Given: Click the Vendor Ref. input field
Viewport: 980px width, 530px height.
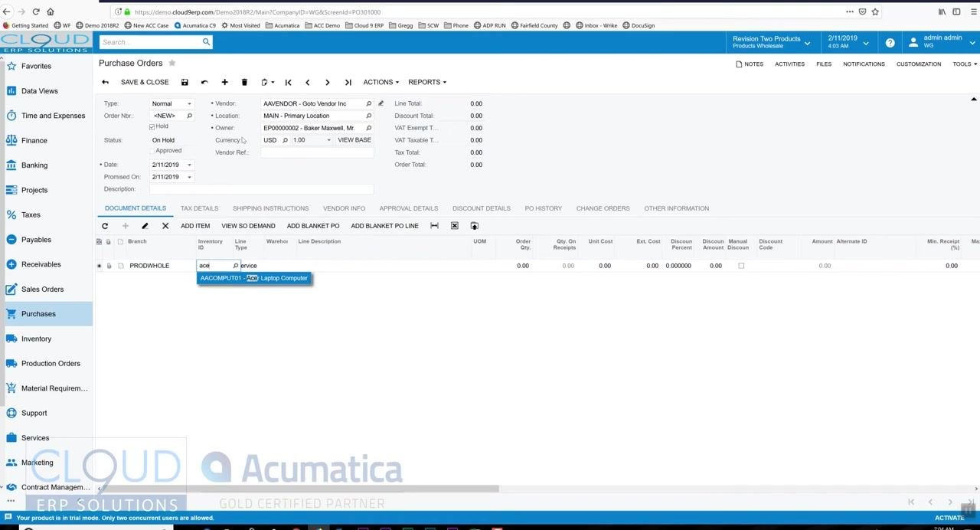Looking at the screenshot, I should [317, 152].
